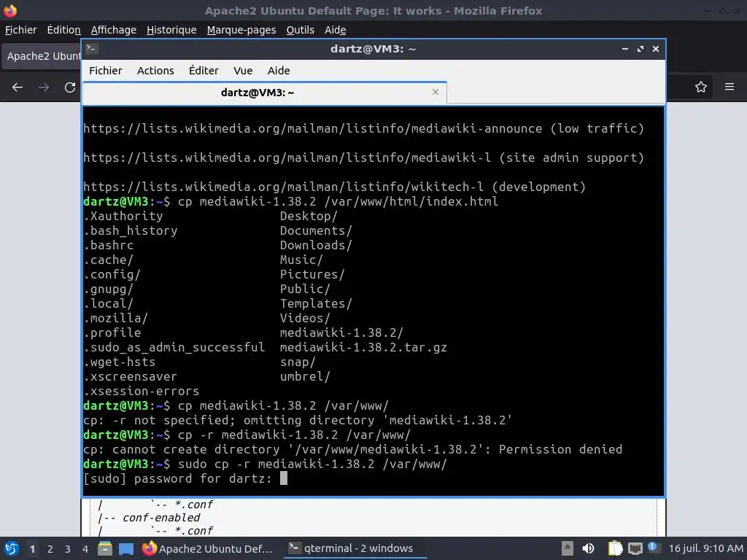The width and height of the screenshot is (747, 560).
Task: Open the removable media tray icon
Action: (568, 548)
